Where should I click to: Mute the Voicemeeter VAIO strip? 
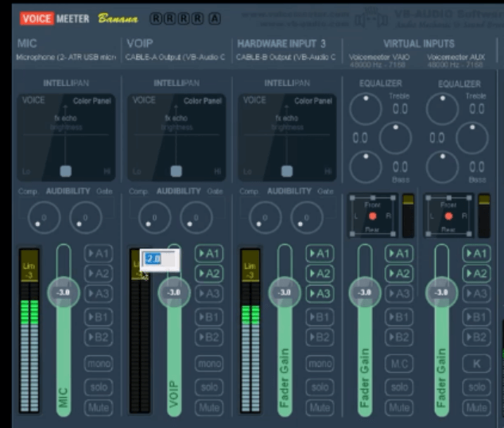click(x=399, y=407)
